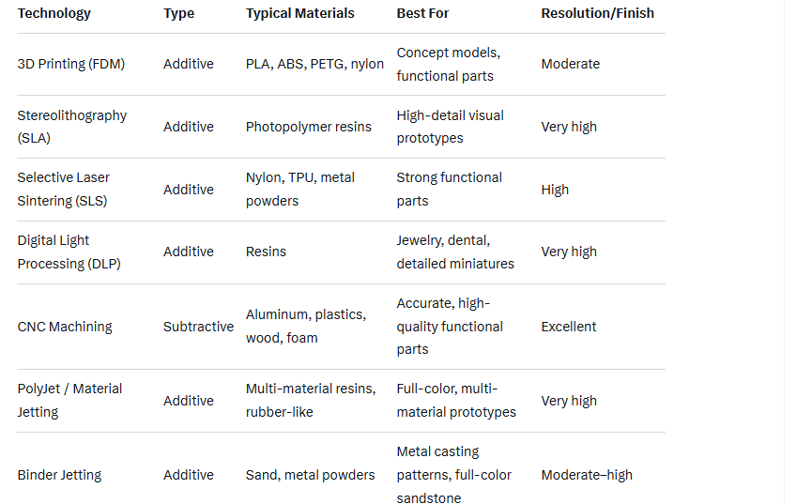Select the Moderate–high resolution cell

(x=587, y=475)
